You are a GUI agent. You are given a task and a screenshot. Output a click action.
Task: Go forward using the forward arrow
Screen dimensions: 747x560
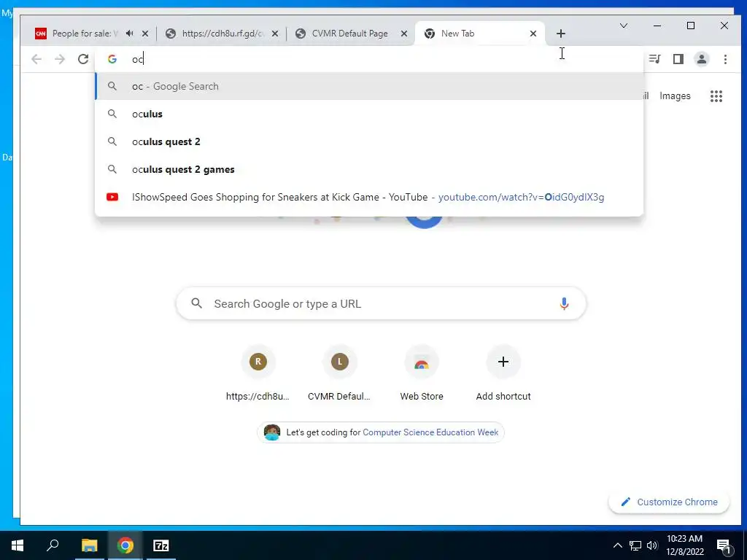tap(60, 59)
